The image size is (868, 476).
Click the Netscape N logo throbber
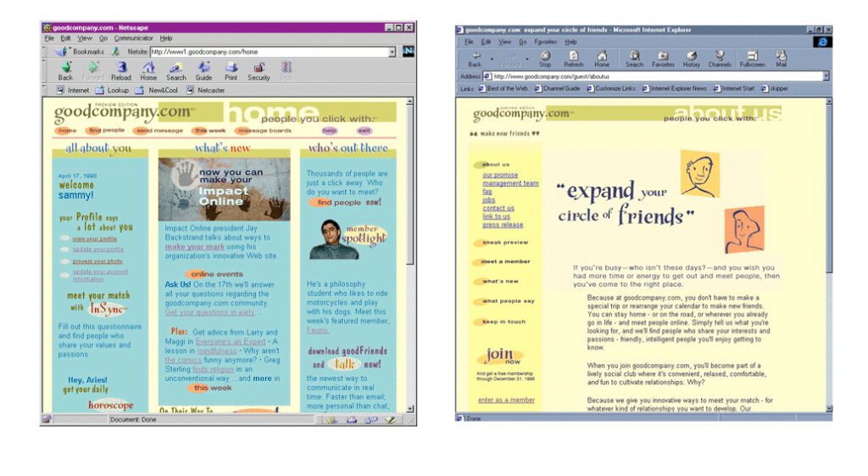pos(409,51)
